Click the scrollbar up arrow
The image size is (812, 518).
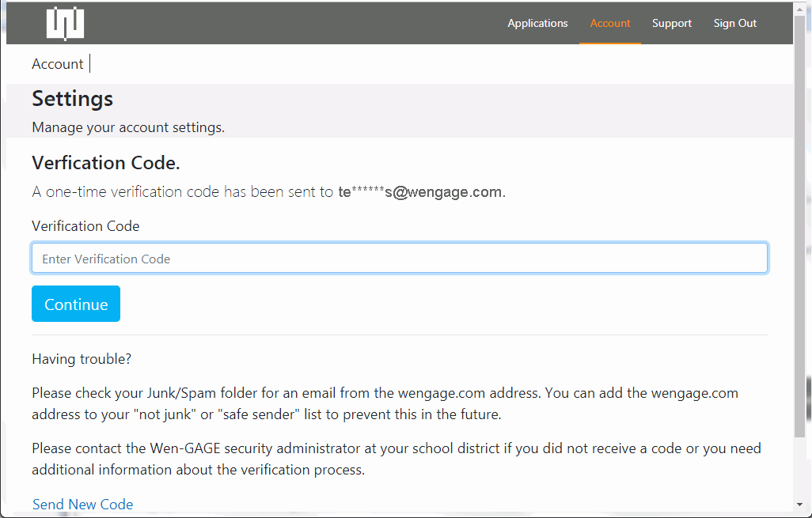[799, 8]
